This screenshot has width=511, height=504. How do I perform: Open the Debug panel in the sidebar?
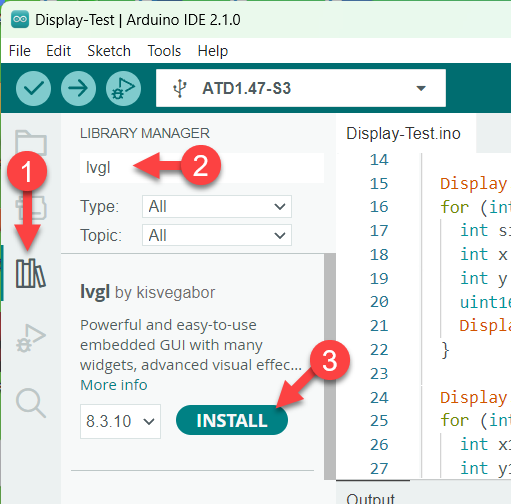(31, 338)
